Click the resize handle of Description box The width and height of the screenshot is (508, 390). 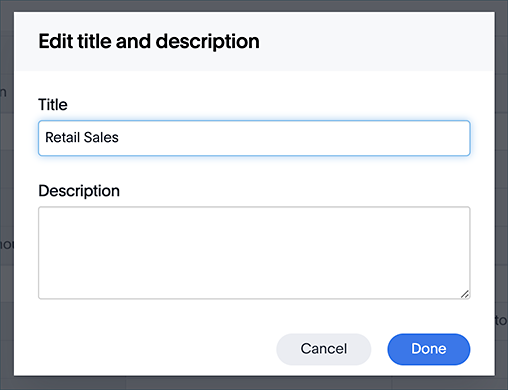pos(465,294)
